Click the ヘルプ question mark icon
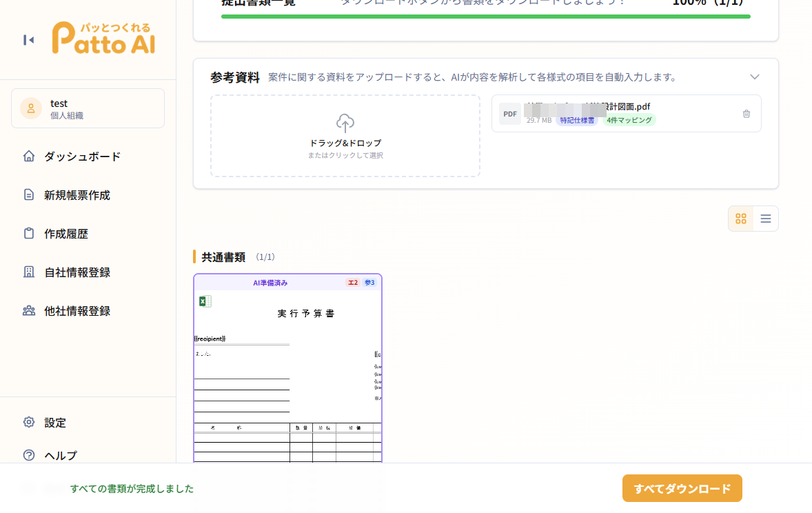 tap(29, 455)
